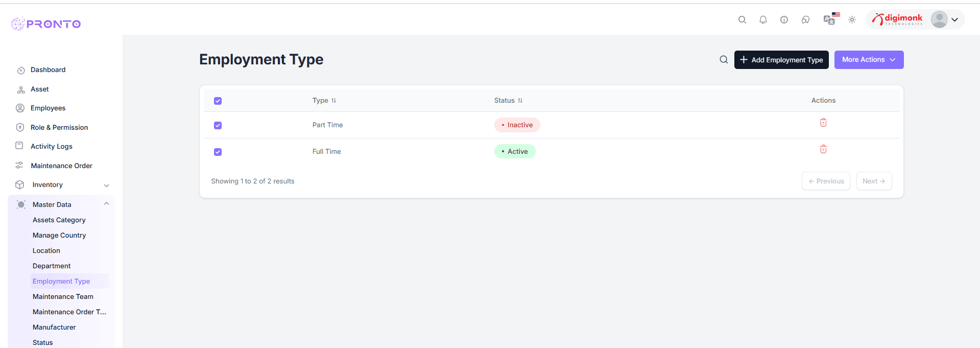Open the More Actions dropdown
Image resolution: width=980 pixels, height=348 pixels.
(x=869, y=60)
